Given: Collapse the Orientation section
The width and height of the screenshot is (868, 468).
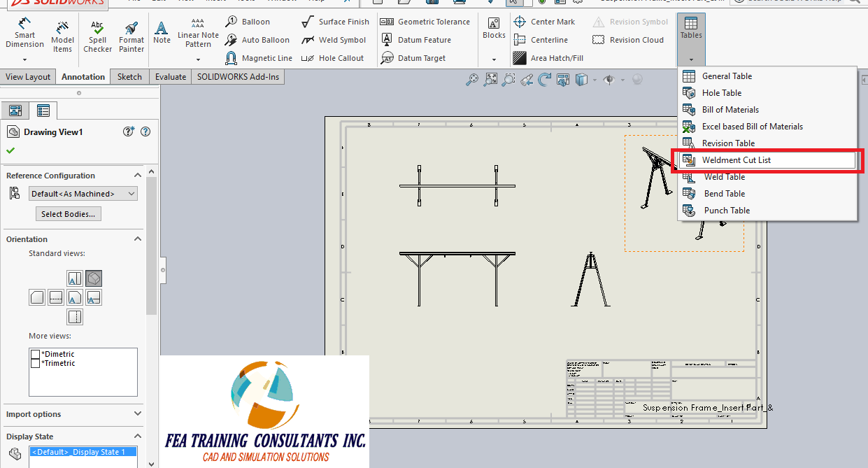Looking at the screenshot, I should click(138, 239).
